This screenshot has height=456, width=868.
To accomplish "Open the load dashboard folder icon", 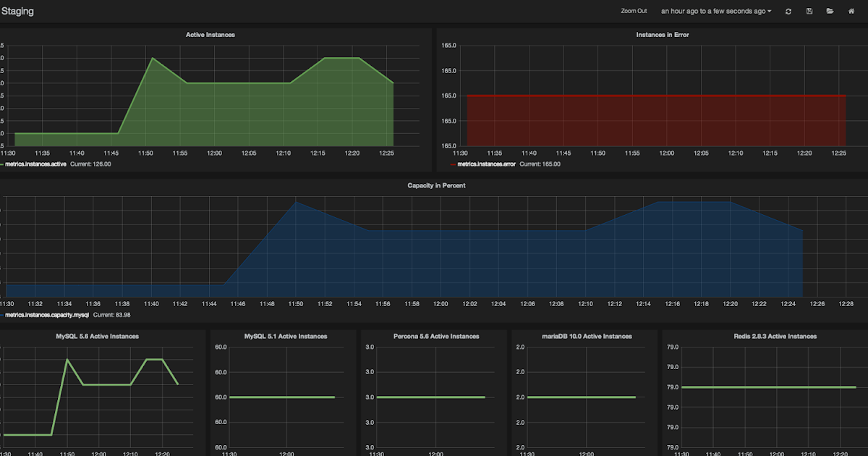I will pos(829,11).
